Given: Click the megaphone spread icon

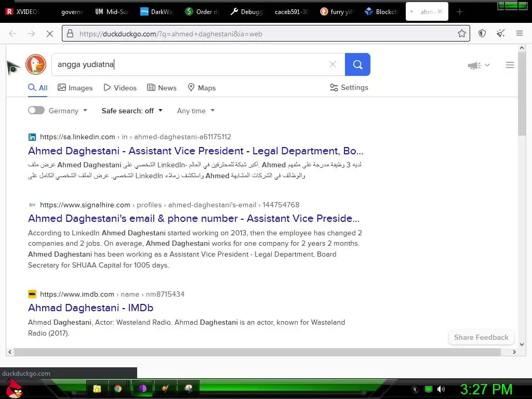Looking at the screenshot, I should (474, 65).
